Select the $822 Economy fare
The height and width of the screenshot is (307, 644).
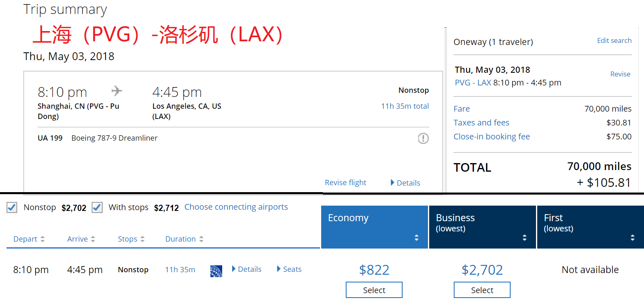point(374,290)
